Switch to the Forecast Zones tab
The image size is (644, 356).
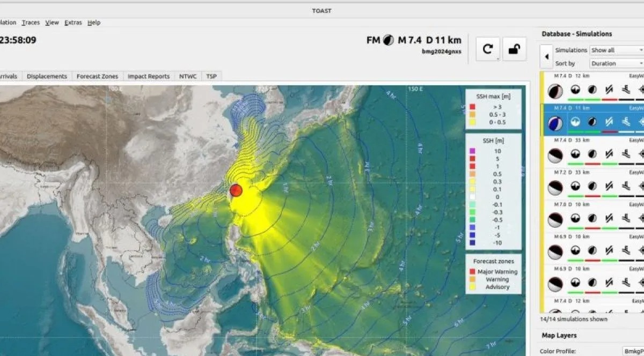[x=97, y=76]
